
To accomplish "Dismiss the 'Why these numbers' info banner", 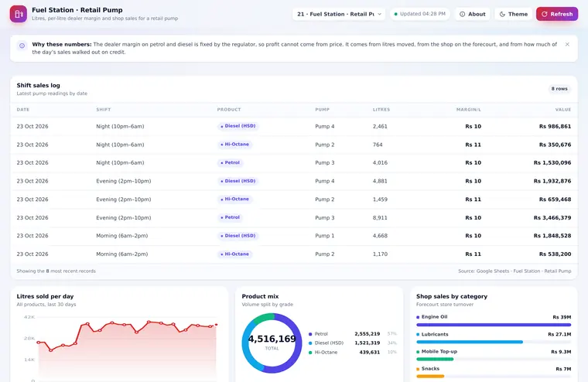I will 567,44.
